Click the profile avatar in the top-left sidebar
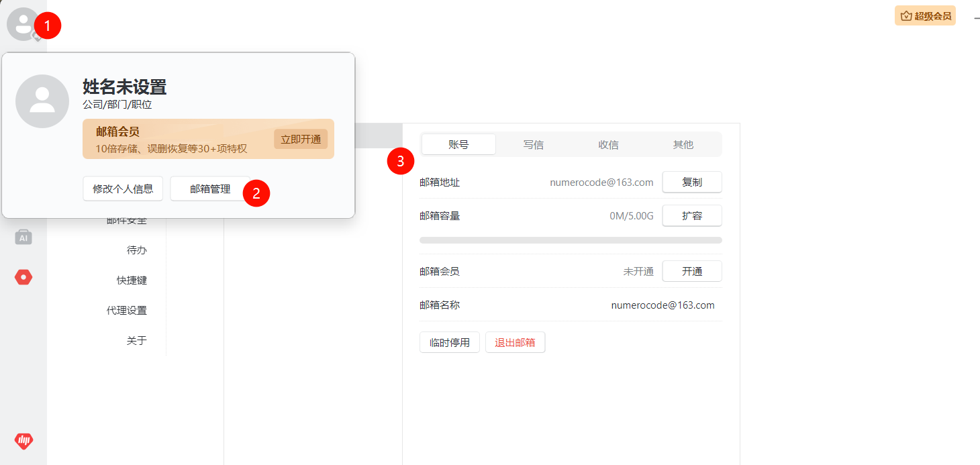This screenshot has width=980, height=465. 23,23
